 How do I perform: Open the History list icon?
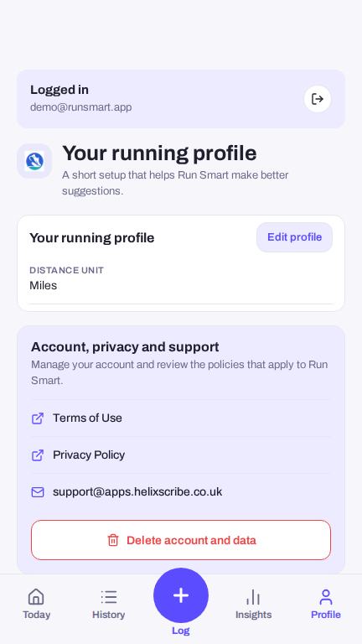click(x=109, y=597)
